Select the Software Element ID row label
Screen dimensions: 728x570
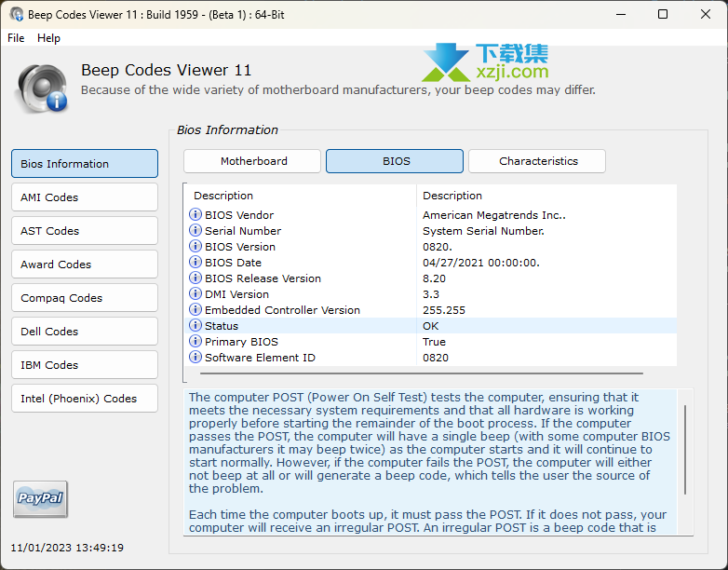pyautogui.click(x=260, y=358)
